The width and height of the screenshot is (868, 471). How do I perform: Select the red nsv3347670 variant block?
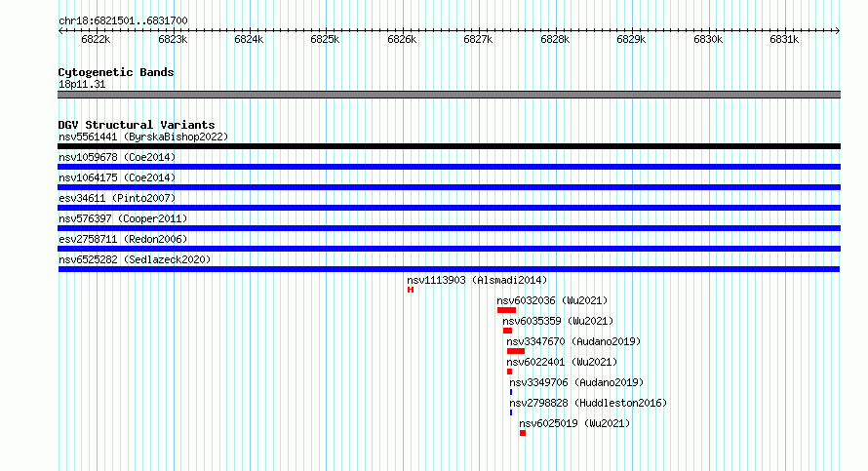(x=516, y=351)
